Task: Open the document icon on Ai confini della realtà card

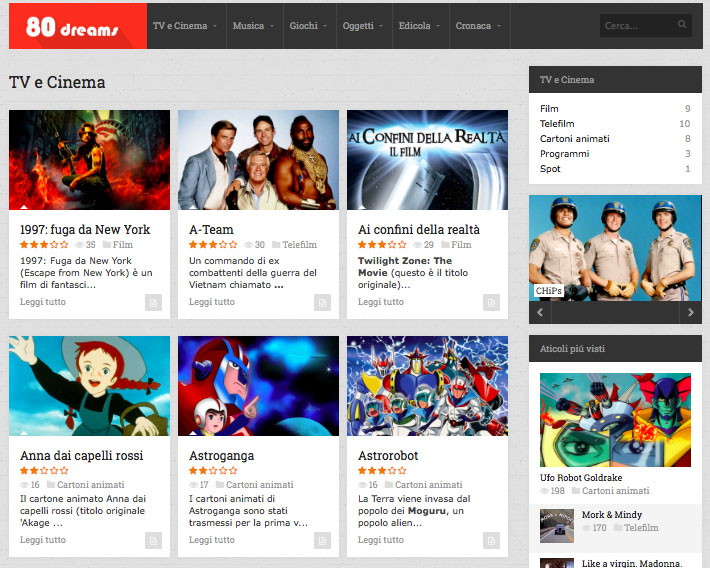Action: click(x=491, y=303)
